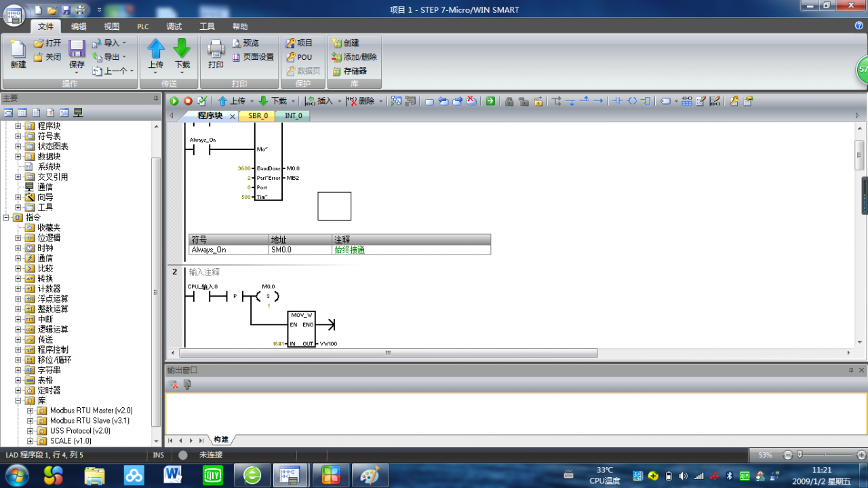Click the Insert Contact icon in editor toolbar
Viewport: 868px width, 488px height.
(x=617, y=101)
